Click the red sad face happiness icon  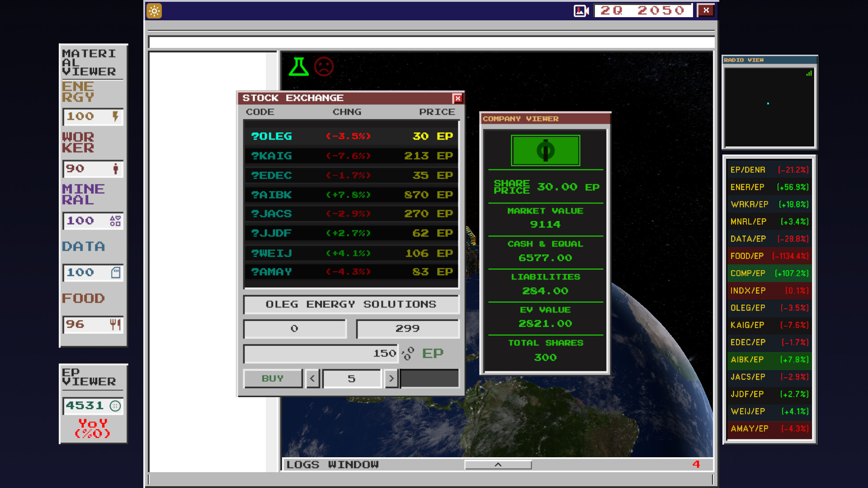[x=324, y=66]
